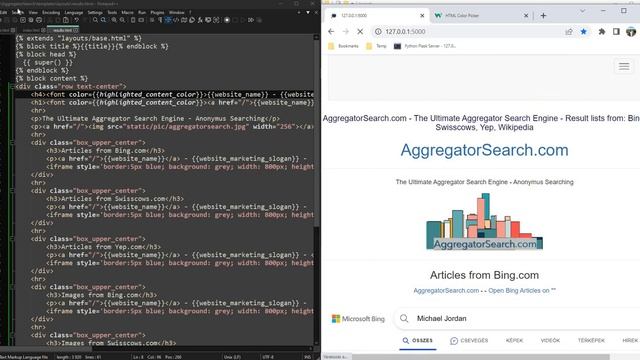
Task: Toggle synchronize vertical scrolling icon
Action: [133, 20]
